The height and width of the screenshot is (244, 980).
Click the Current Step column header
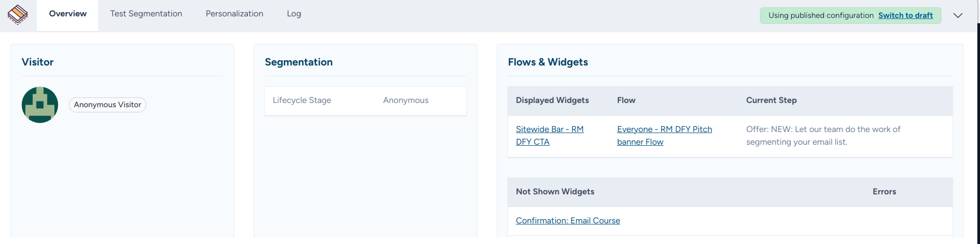pyautogui.click(x=771, y=100)
